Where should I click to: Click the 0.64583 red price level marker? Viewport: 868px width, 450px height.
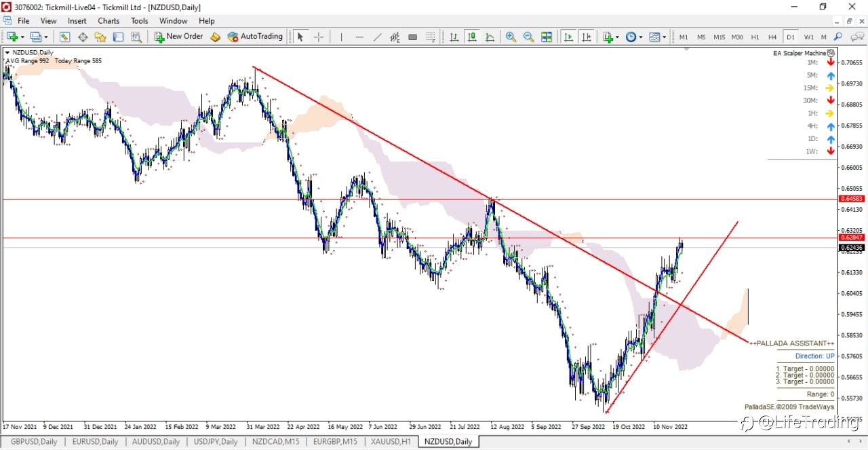pyautogui.click(x=851, y=199)
